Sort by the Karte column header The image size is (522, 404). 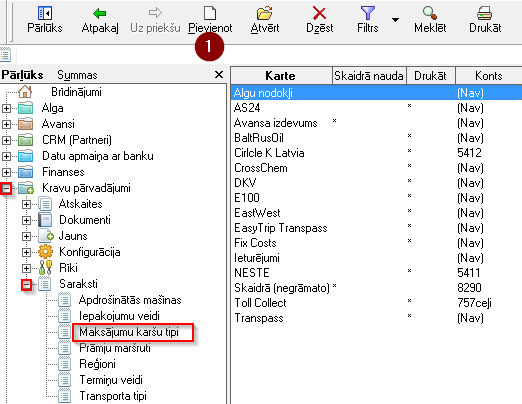tap(281, 76)
